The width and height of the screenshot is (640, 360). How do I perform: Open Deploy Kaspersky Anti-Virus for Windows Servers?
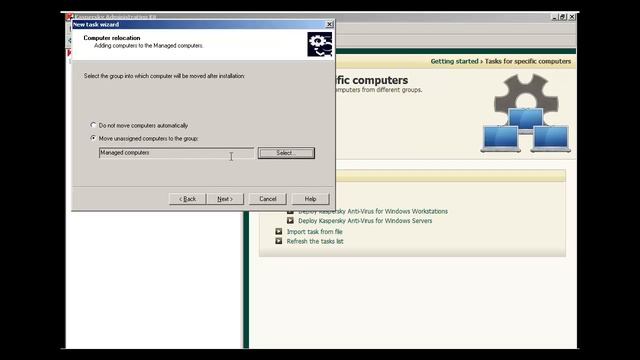pyautogui.click(x=365, y=221)
